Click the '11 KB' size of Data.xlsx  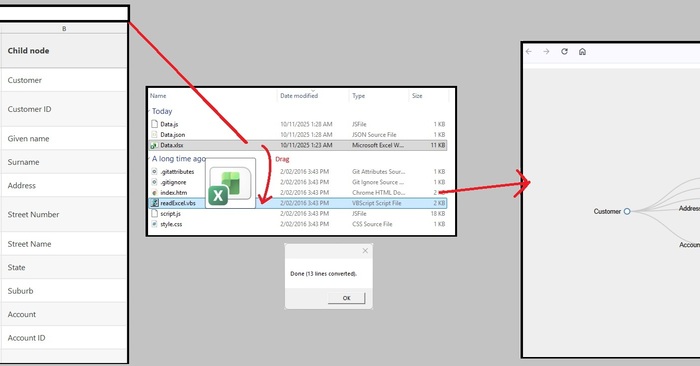tap(438, 146)
